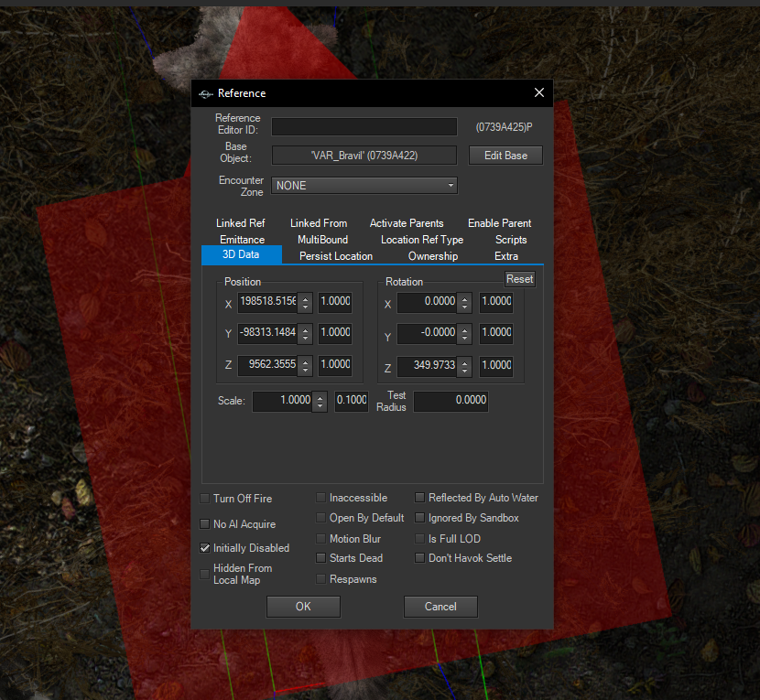Select the 3D Data tab
This screenshot has width=760, height=700.
(242, 254)
